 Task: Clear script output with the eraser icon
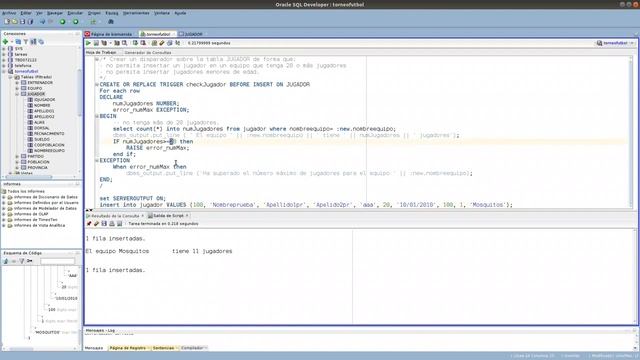pyautogui.click(x=96, y=224)
